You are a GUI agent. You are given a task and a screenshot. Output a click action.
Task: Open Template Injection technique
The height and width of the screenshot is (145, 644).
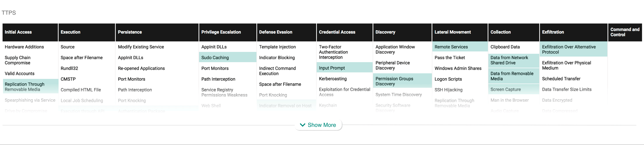tap(277, 47)
